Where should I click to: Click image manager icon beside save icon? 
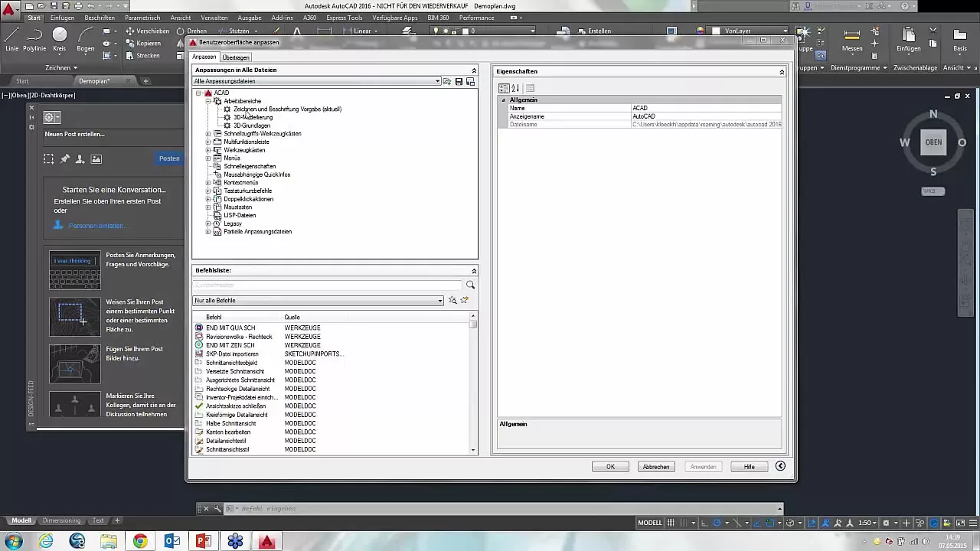pyautogui.click(x=470, y=81)
